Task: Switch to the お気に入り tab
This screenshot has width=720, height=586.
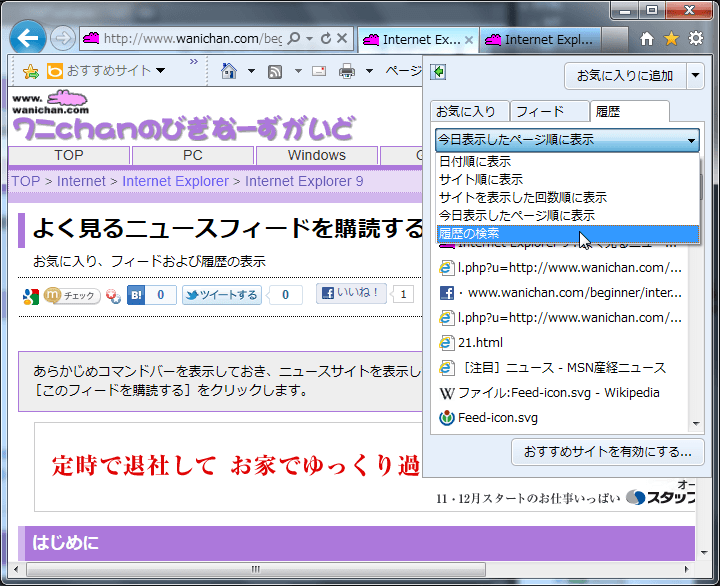Action: point(469,111)
